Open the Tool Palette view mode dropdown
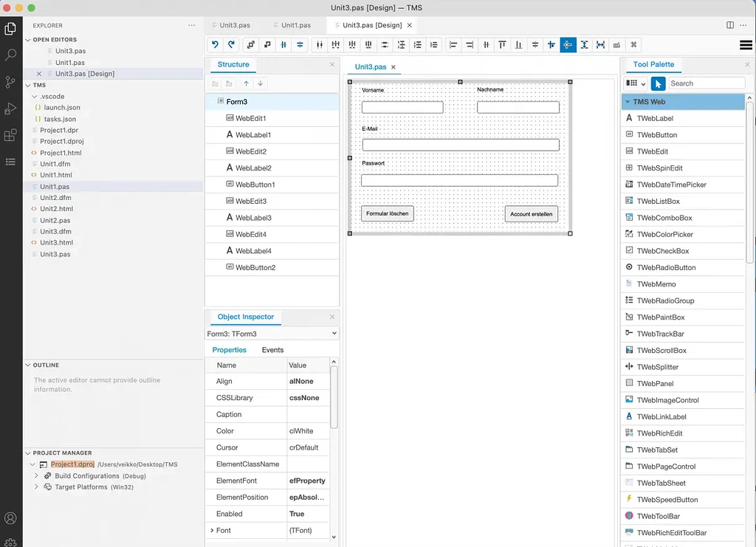Viewport: 756px width, 547px height. click(x=636, y=83)
